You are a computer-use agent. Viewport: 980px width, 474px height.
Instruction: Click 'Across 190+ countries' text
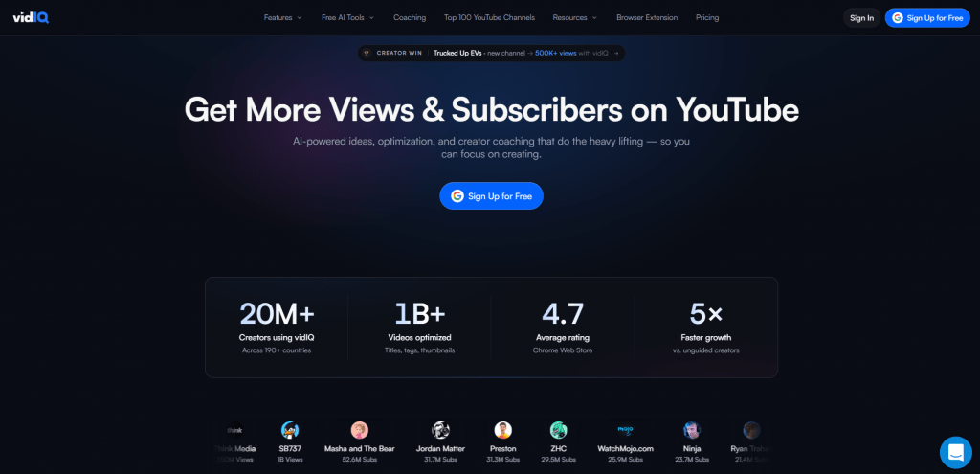pos(277,350)
